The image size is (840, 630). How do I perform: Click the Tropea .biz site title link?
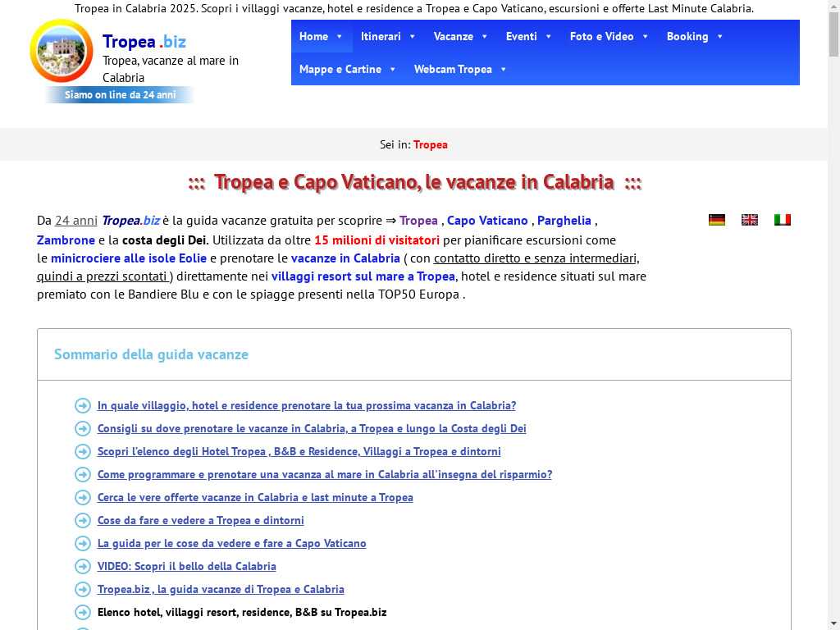(x=144, y=41)
